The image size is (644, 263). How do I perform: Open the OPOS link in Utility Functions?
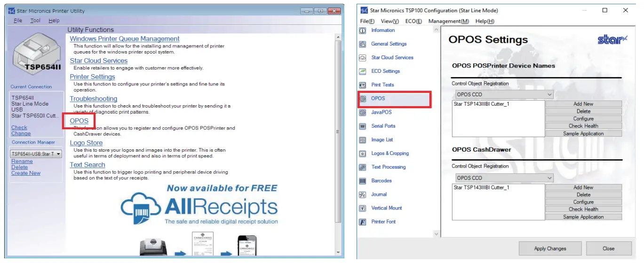pyautogui.click(x=79, y=121)
